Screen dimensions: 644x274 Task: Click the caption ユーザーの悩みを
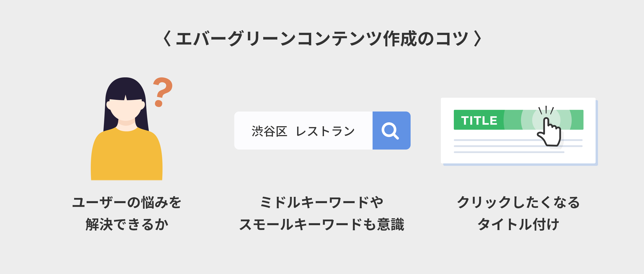(126, 202)
